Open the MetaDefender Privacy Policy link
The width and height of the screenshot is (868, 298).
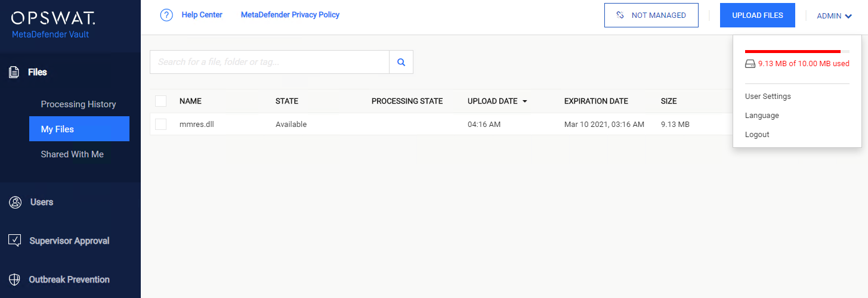[290, 15]
